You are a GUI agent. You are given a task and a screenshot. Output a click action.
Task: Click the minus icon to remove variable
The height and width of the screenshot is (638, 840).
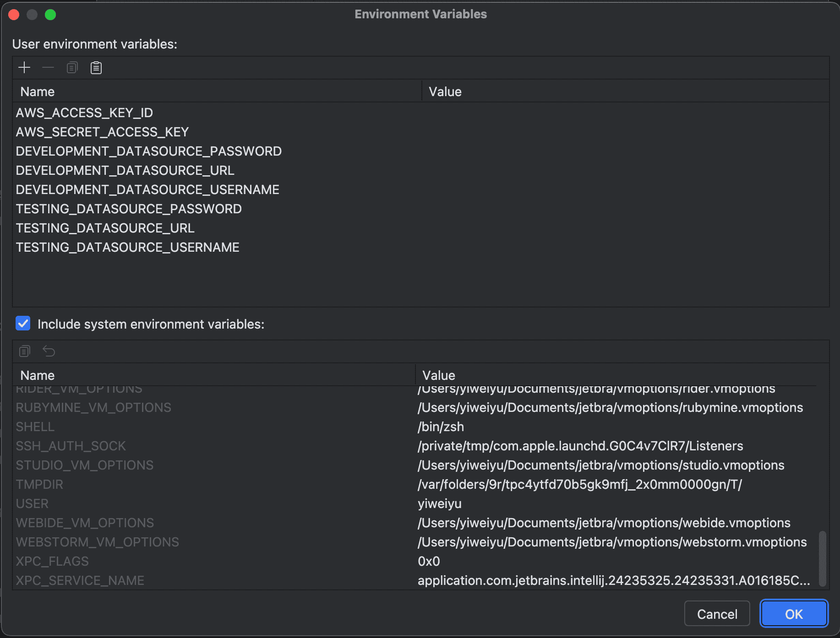48,68
